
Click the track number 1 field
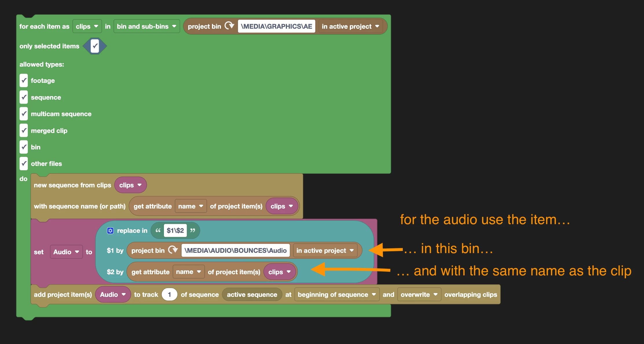[x=169, y=294]
